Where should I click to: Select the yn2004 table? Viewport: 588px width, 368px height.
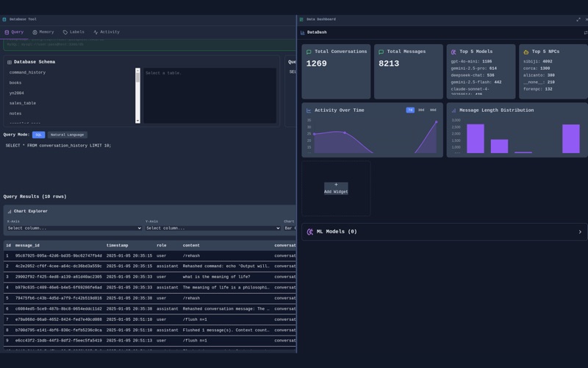[x=16, y=93]
